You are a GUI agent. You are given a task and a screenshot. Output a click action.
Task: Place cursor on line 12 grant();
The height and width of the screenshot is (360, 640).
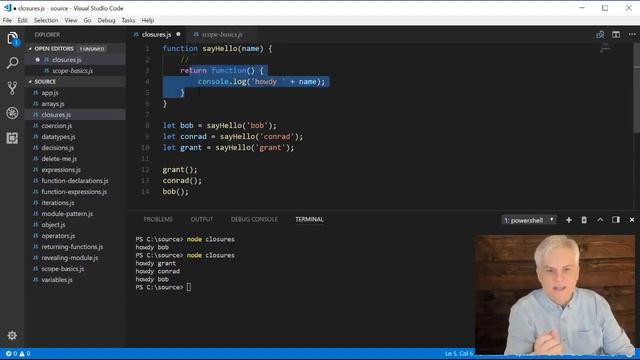[180, 170]
